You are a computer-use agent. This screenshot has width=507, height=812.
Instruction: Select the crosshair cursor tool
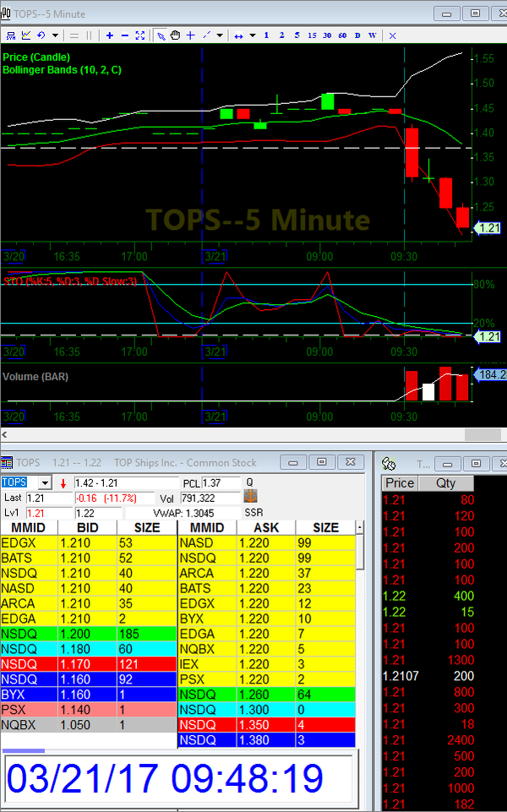tap(191, 35)
